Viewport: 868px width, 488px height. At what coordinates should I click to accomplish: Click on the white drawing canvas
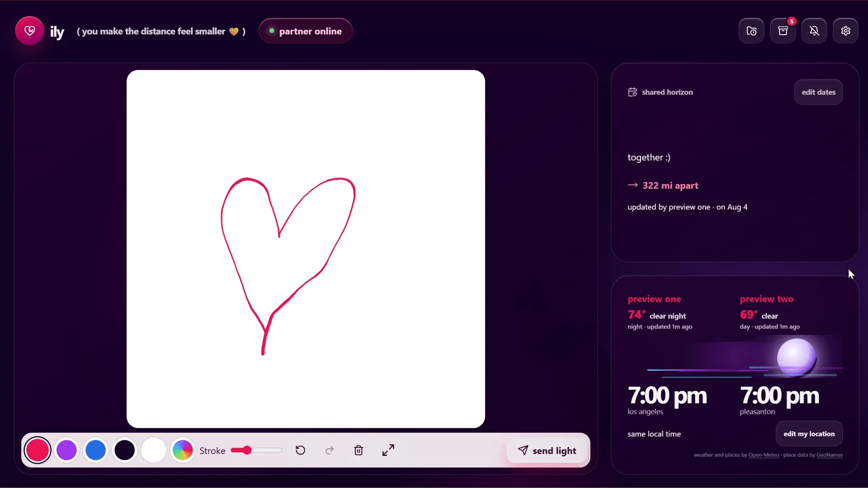tap(306, 249)
